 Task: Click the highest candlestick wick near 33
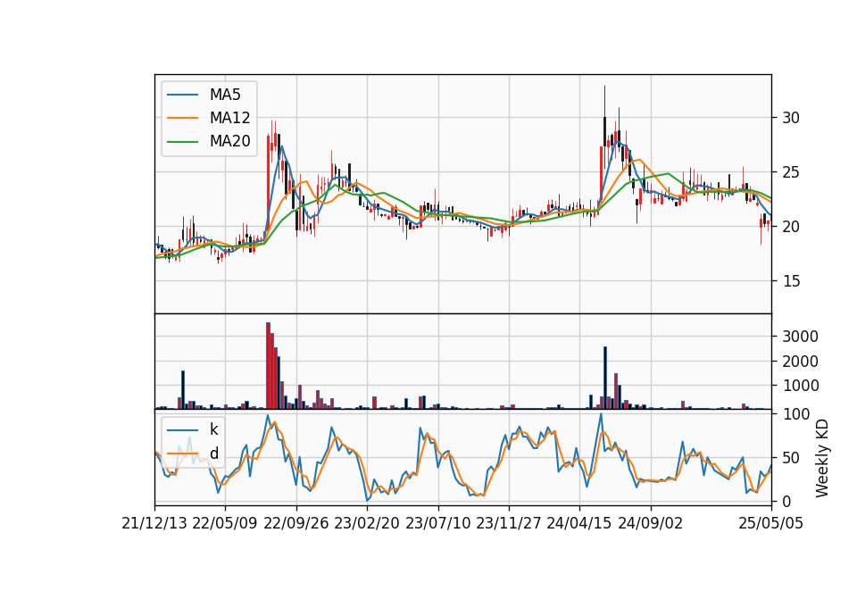tap(604, 101)
